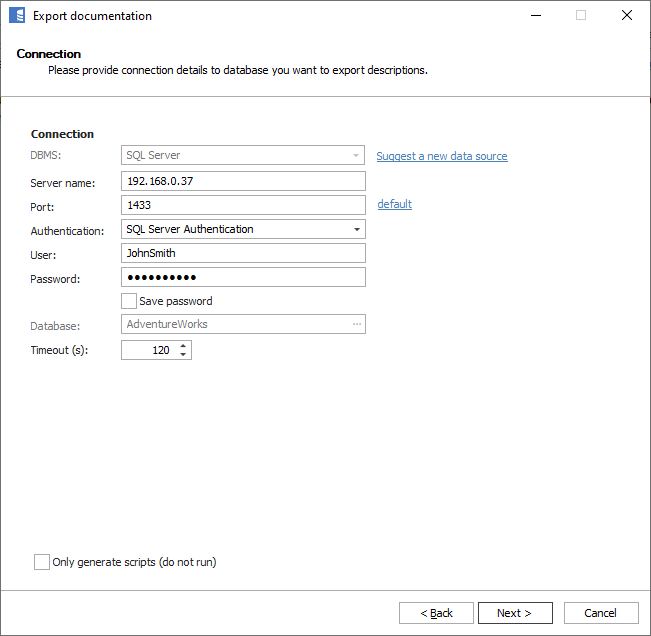This screenshot has height=636, width=651.
Task: Click the Timeout value box
Action: click(x=148, y=351)
